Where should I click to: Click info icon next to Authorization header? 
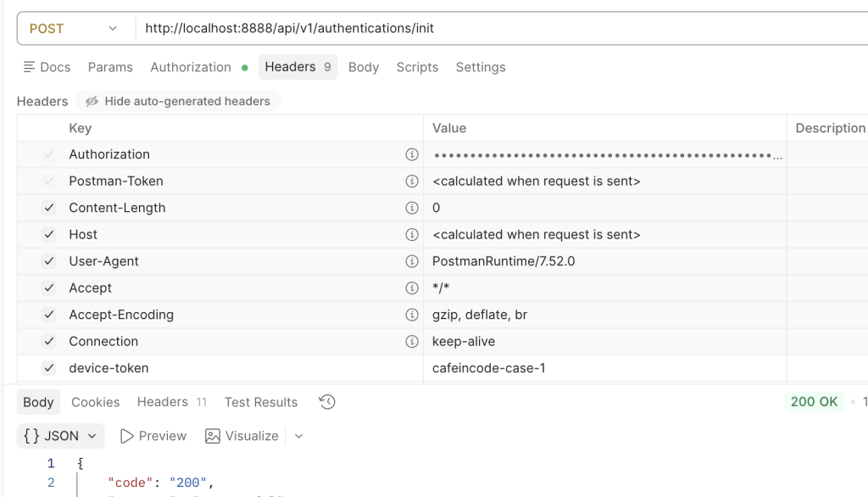coord(412,154)
